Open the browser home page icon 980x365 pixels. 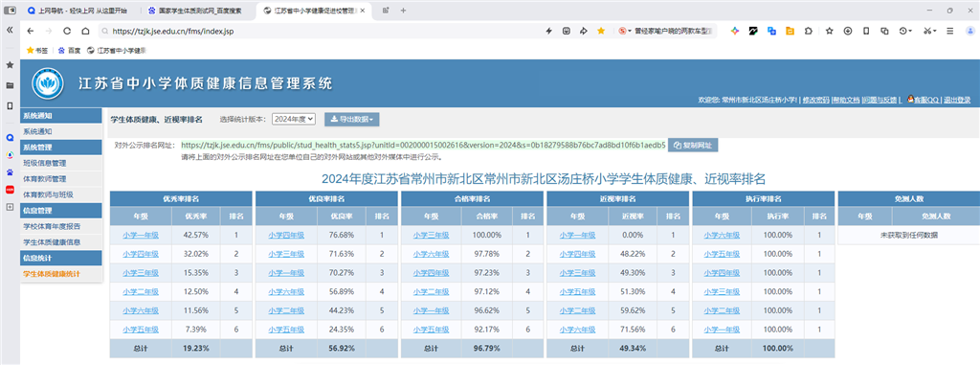tap(85, 31)
